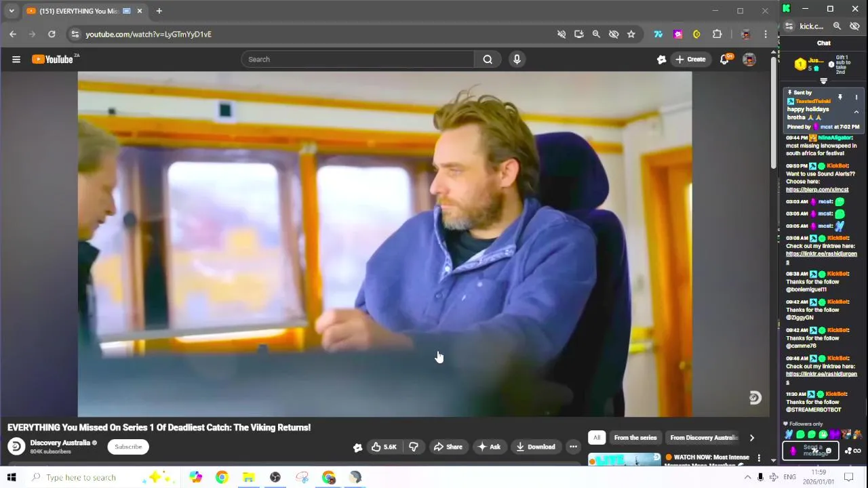Click the YouTube search magnifier button

point(488,60)
